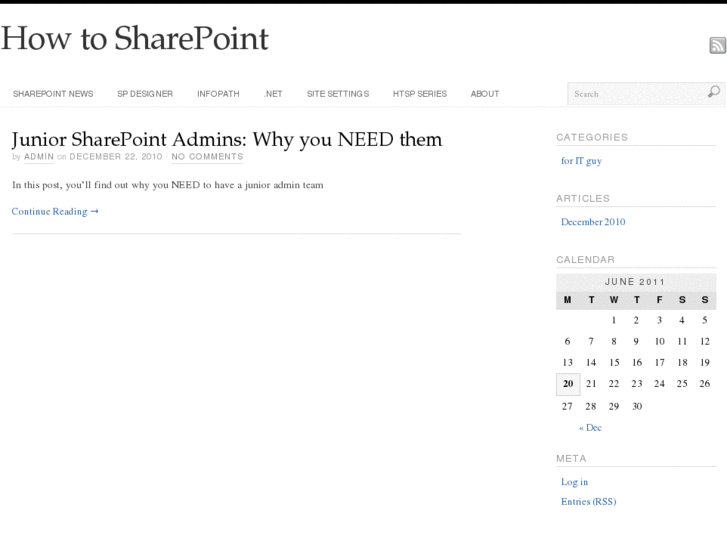
Task: Click the Log in link
Action: [x=574, y=482]
